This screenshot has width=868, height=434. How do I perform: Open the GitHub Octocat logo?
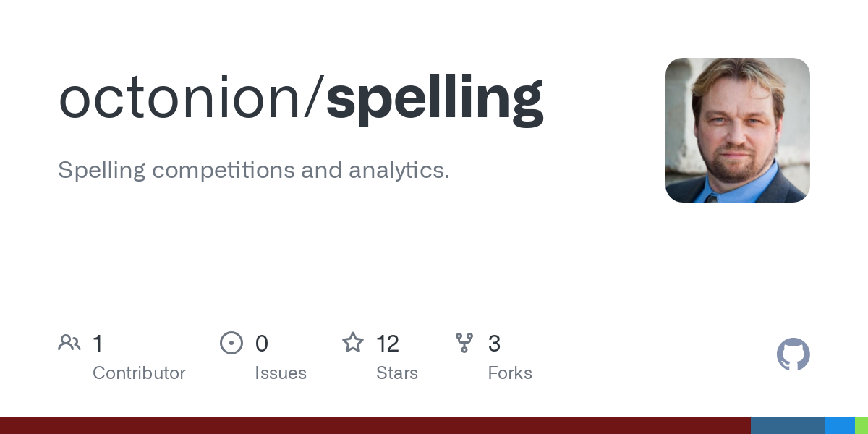coord(793,354)
